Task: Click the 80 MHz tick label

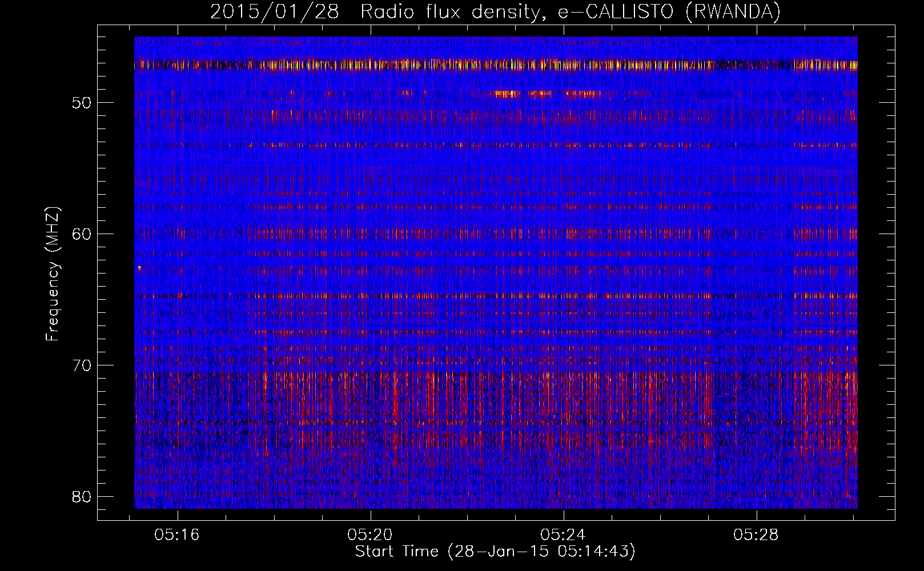Action: 82,497
